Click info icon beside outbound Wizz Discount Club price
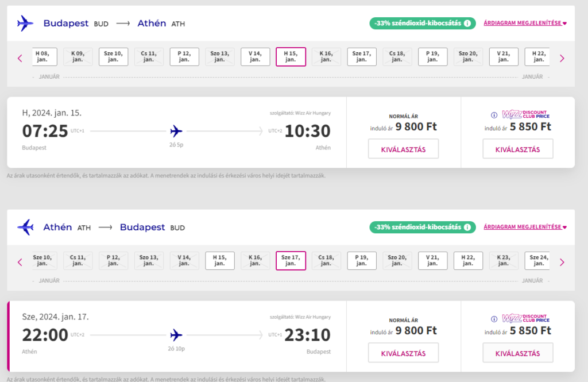Viewport: 588px width, 382px height. tap(494, 114)
